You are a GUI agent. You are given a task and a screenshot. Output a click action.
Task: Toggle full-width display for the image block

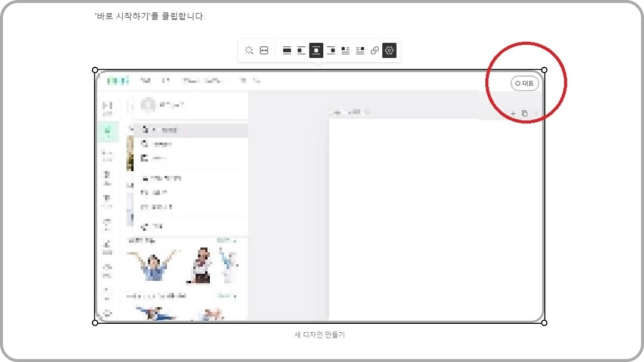287,51
